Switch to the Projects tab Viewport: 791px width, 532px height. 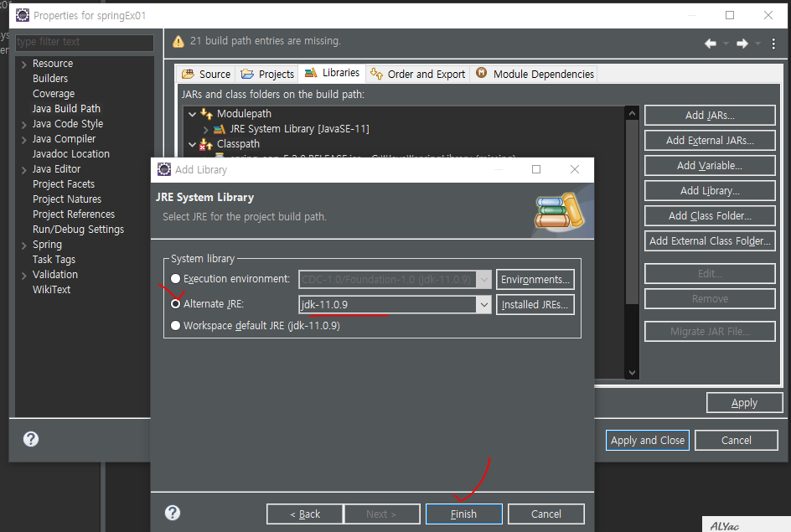(266, 74)
